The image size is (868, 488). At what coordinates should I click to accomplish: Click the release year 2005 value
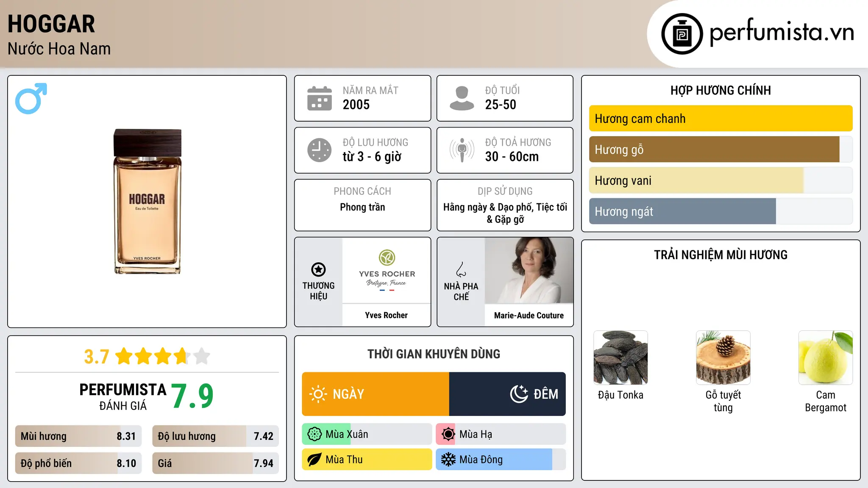356,105
